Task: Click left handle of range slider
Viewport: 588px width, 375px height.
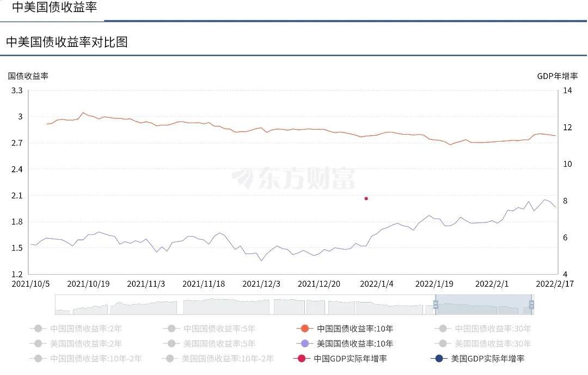Action: pos(436,304)
